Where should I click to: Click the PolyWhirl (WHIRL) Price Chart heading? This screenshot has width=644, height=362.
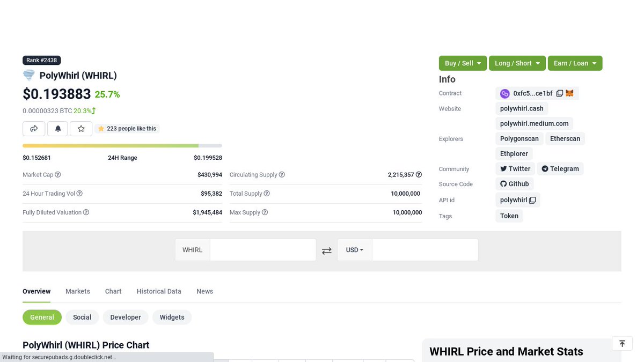click(x=86, y=345)
